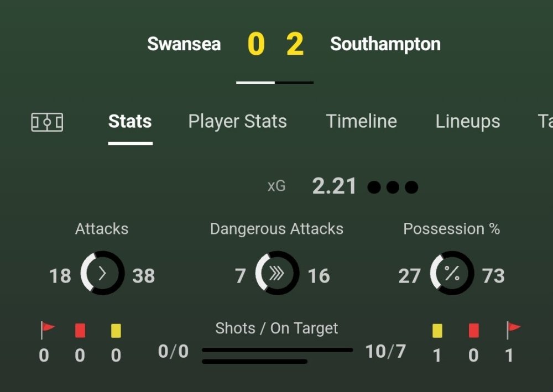Select the Lineups tab
The height and width of the screenshot is (392, 553).
point(467,122)
